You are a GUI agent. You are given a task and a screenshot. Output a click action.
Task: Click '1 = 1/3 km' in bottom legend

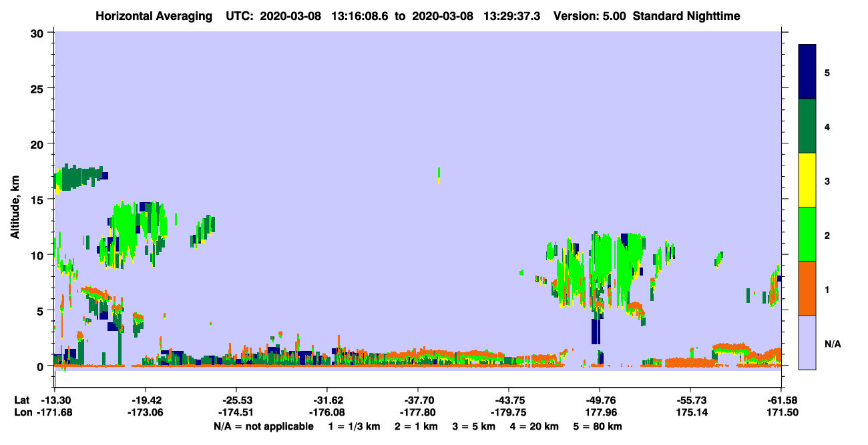tap(355, 426)
